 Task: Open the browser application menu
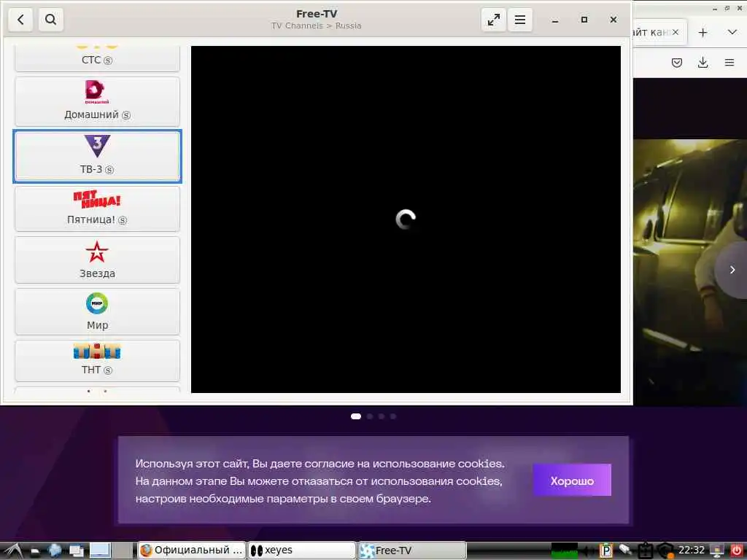(729, 63)
